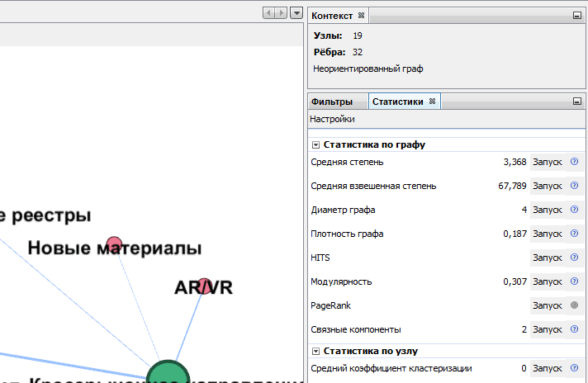Click the gray status icon for PageRank
The height and width of the screenshot is (383, 588).
[574, 305]
